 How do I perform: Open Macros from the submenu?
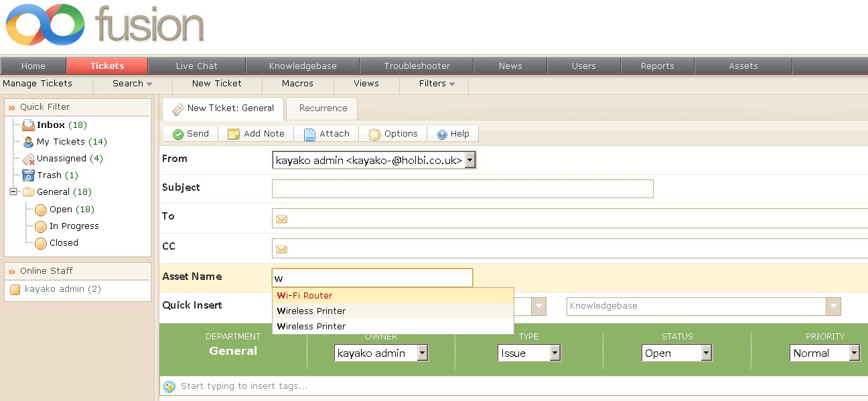[x=298, y=84]
